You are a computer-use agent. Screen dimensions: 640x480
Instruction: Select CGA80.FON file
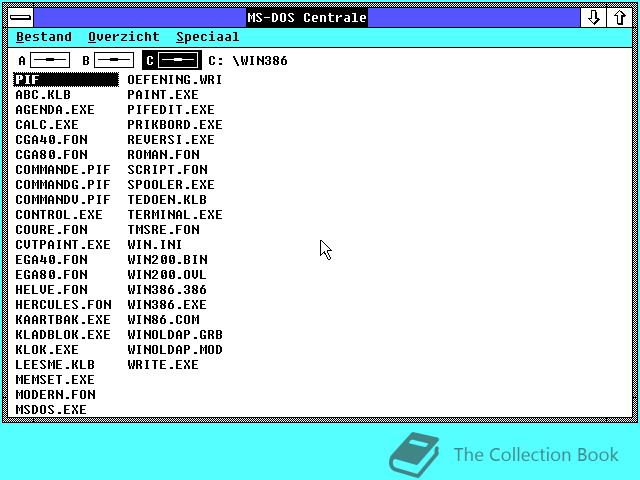click(51, 155)
